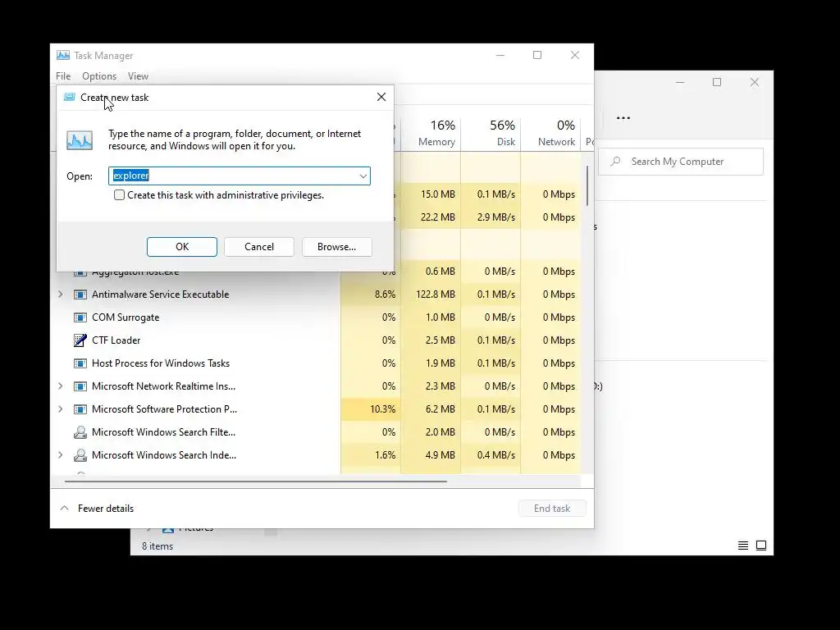Click the 22.2 MB memory value
840x630 pixels.
[x=438, y=217]
